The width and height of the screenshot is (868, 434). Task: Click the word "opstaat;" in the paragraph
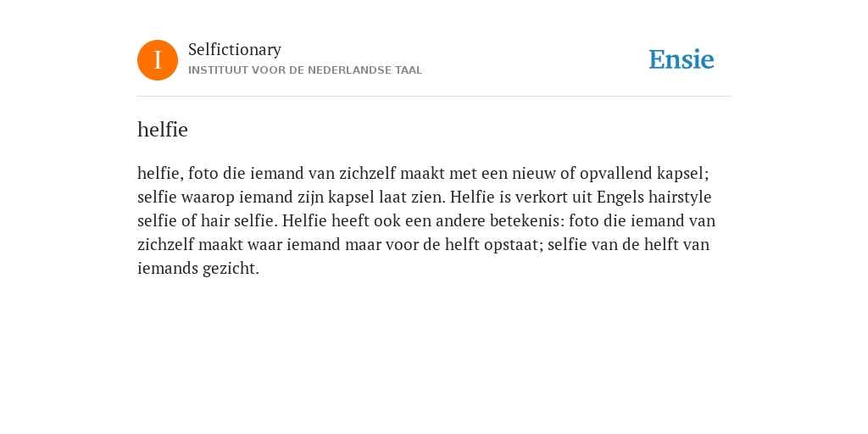click(x=514, y=245)
